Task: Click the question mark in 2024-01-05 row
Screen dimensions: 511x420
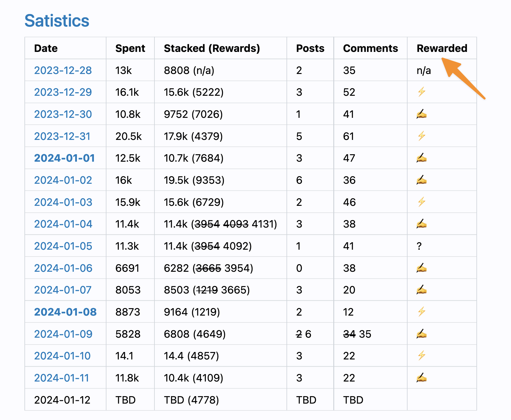Action: point(419,246)
